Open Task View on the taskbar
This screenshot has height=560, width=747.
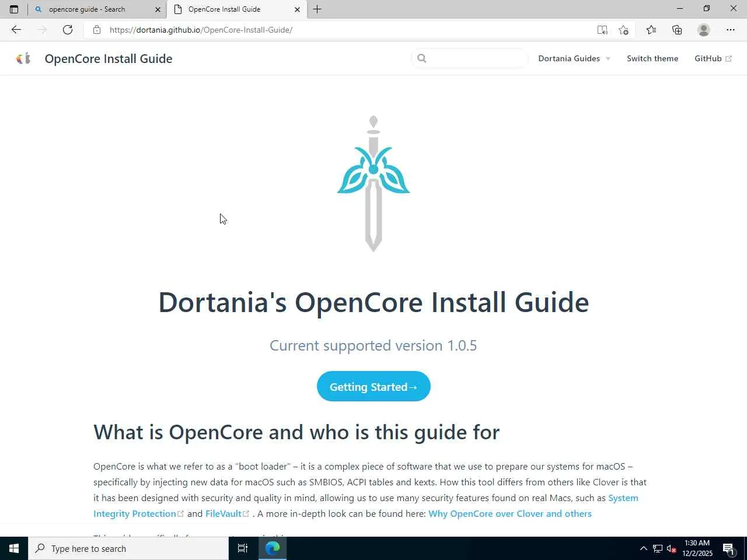click(x=243, y=548)
